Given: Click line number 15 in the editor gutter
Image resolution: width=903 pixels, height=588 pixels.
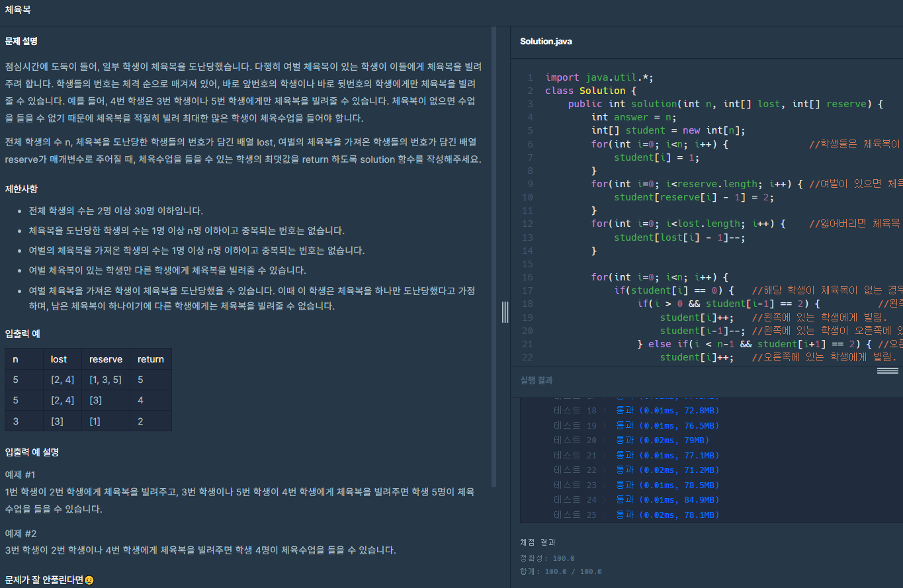Looking at the screenshot, I should point(527,264).
